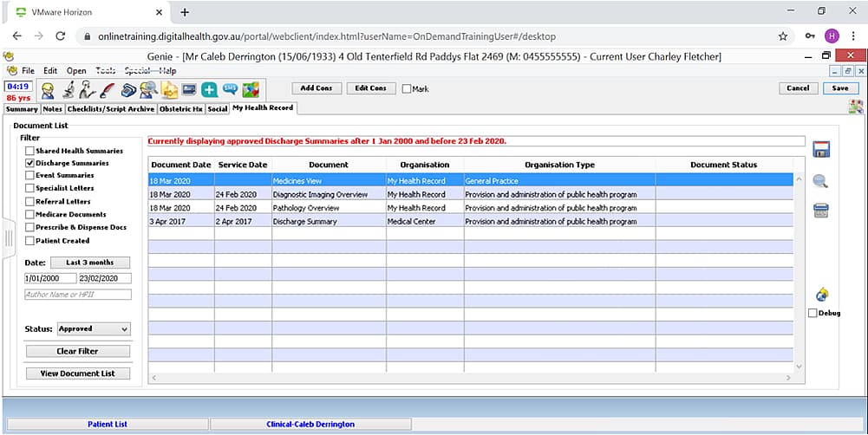Click the globe icon above Debug
This screenshot has height=435, width=868.
(821, 295)
